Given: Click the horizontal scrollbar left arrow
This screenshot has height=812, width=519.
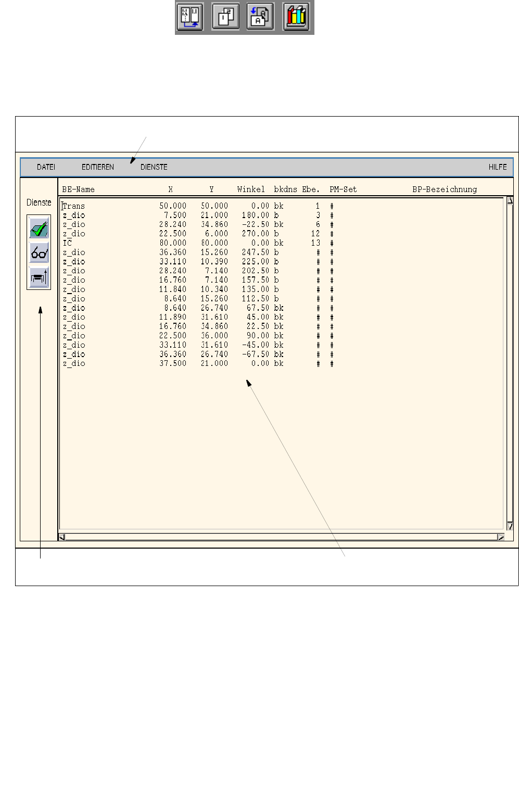Looking at the screenshot, I should 61,537.
